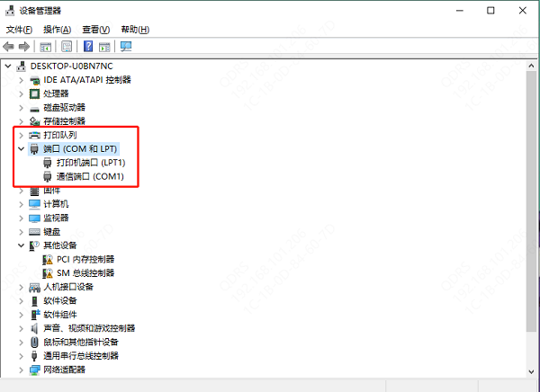Select the 打印机端口 (LPT1) device
This screenshot has height=392, width=540.
[x=91, y=163]
